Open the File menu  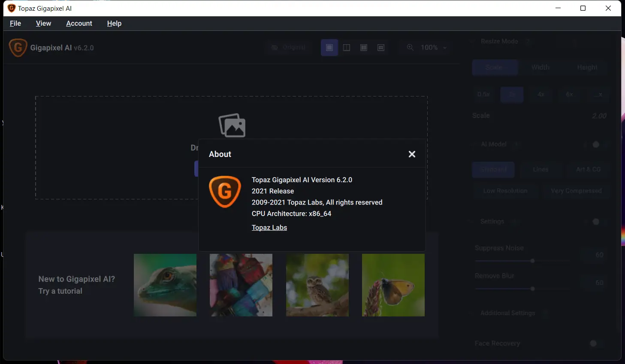pos(15,23)
